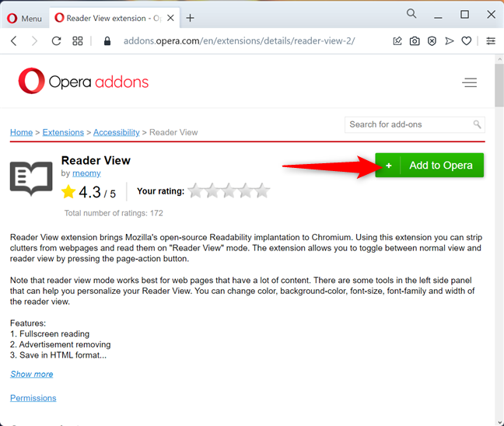Viewport: 504px width, 426px height.
Task: Rate extension two stars
Action: pos(212,190)
